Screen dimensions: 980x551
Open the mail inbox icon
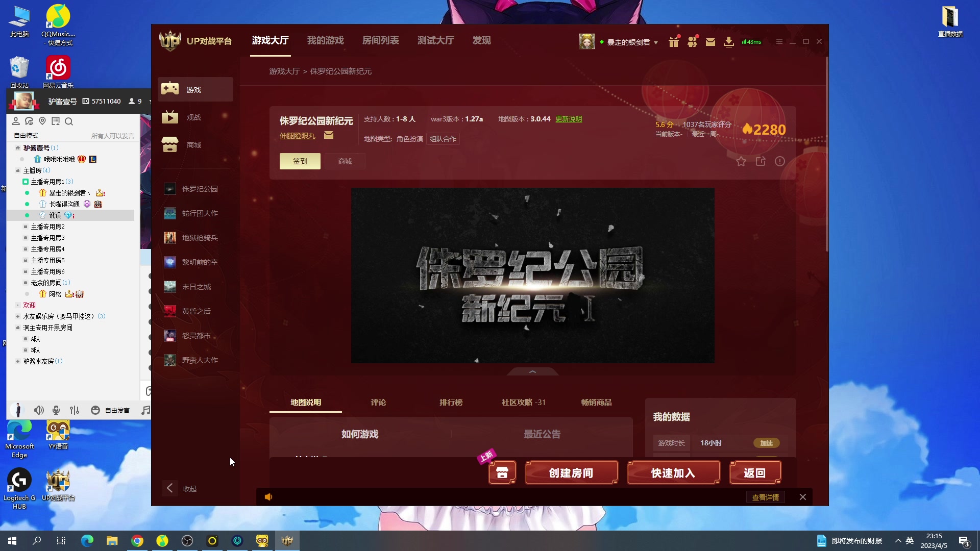(x=710, y=42)
